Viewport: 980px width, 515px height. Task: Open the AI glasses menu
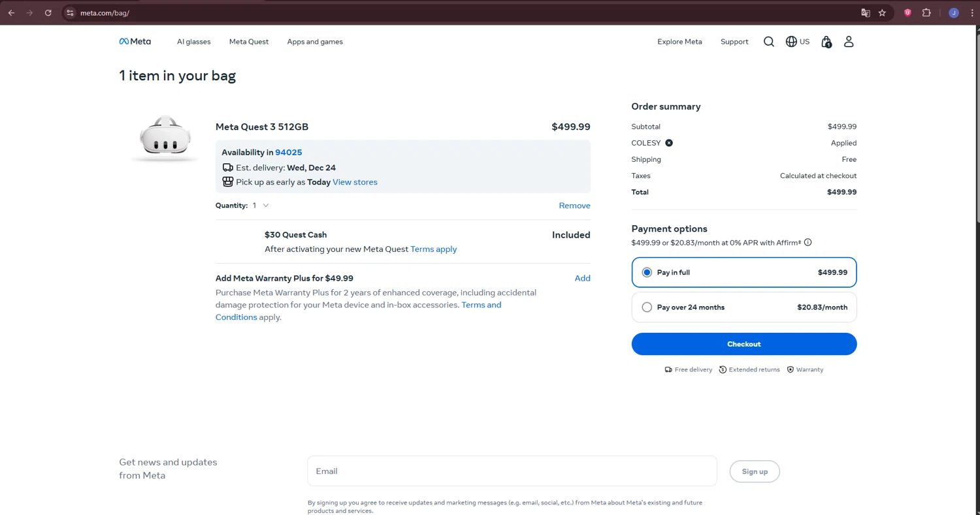194,42
